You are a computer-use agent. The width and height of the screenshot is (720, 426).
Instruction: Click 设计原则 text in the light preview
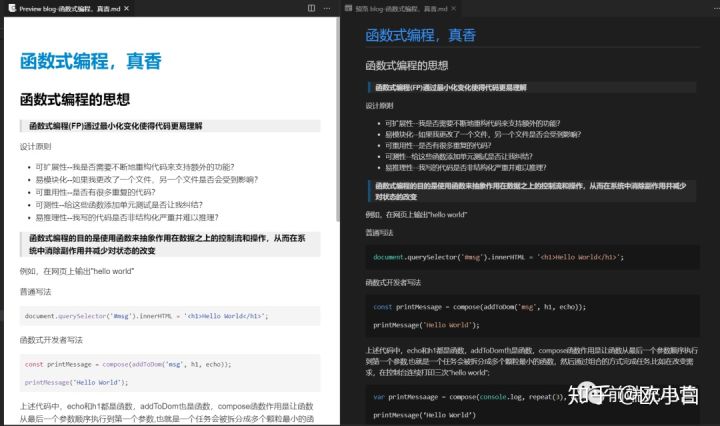35,146
